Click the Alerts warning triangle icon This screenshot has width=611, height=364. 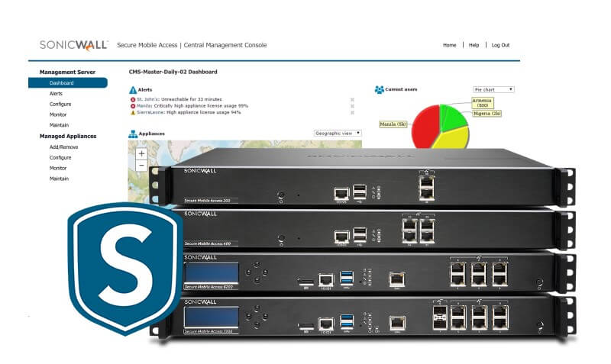click(132, 89)
